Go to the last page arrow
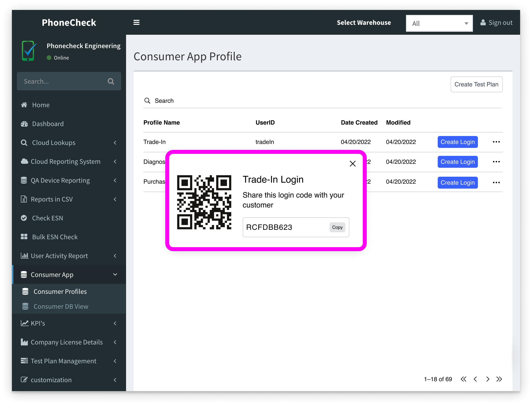 tap(499, 379)
